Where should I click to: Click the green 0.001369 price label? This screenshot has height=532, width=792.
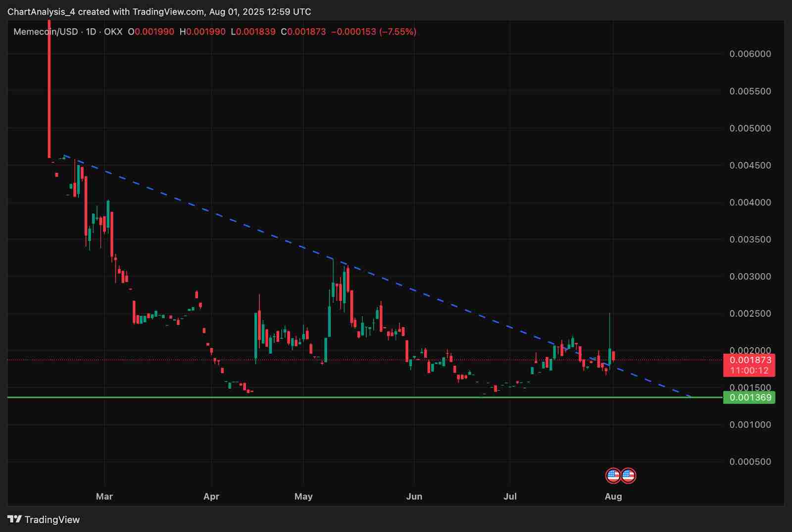(x=750, y=397)
